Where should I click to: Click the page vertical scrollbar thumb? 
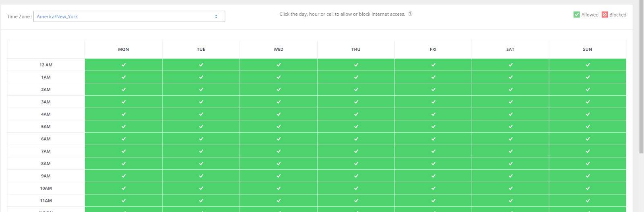click(641, 76)
